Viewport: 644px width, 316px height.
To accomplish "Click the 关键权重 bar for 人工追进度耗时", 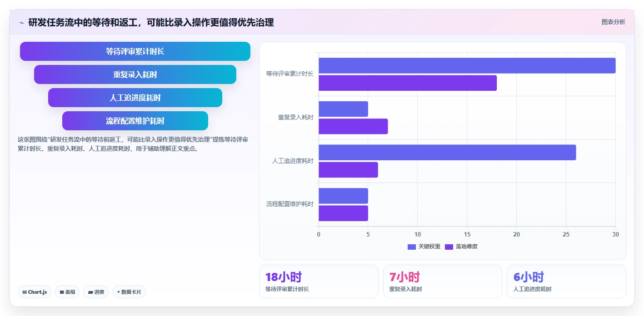I will pos(447,153).
